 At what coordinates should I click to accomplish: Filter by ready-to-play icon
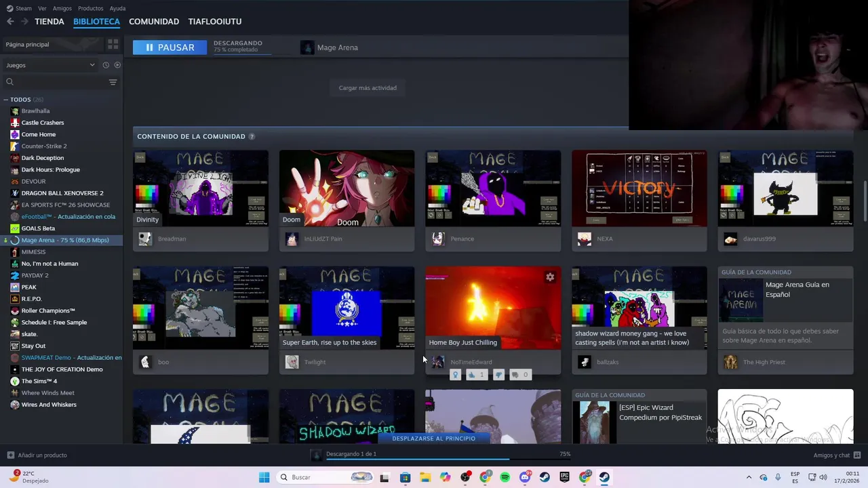117,65
